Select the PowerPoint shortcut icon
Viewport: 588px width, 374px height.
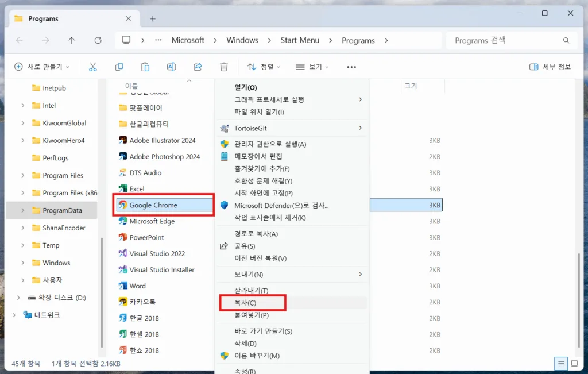pos(123,237)
